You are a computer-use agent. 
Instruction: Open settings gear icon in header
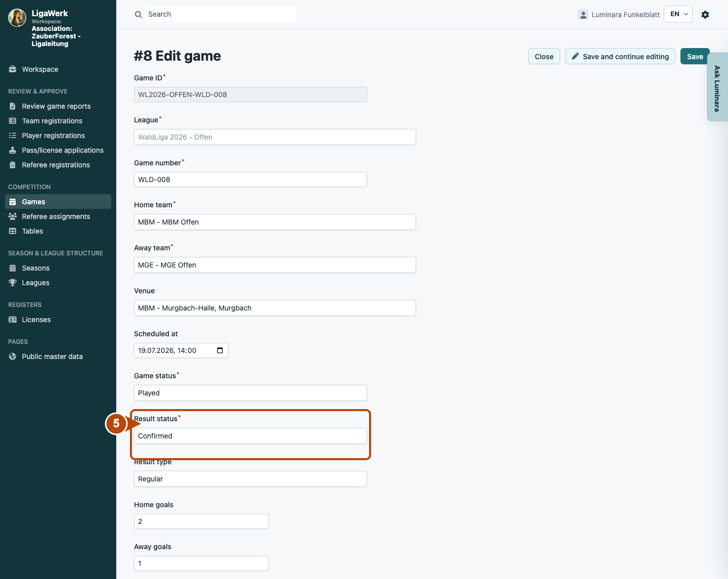705,15
